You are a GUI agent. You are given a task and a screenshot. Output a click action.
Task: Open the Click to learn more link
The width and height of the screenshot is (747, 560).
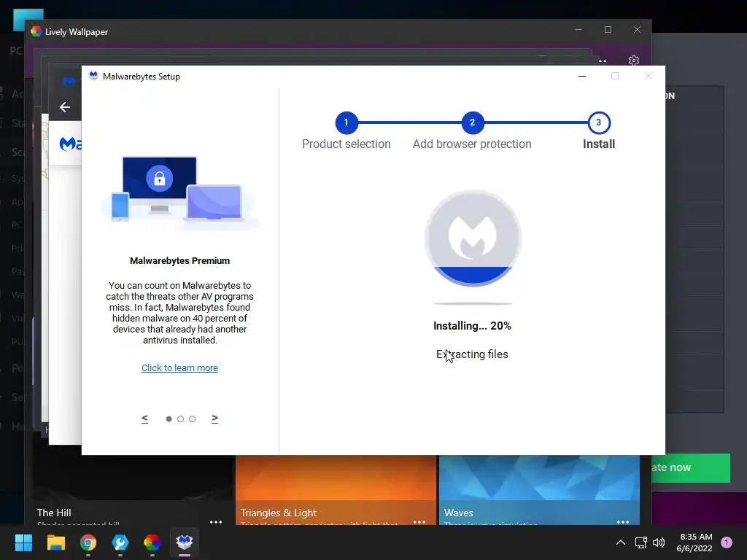(x=179, y=368)
